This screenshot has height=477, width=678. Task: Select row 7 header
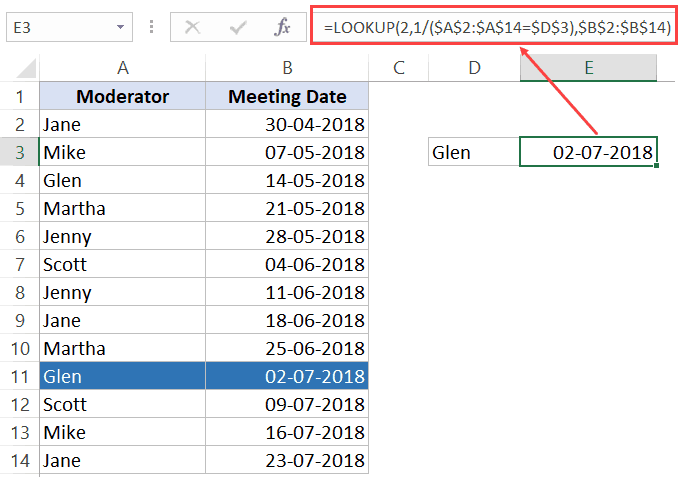(19, 264)
